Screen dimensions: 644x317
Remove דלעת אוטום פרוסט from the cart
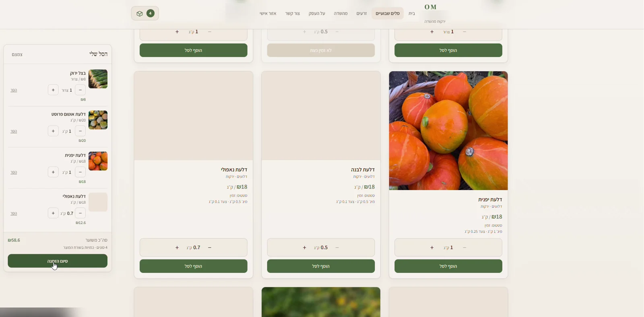[14, 131]
